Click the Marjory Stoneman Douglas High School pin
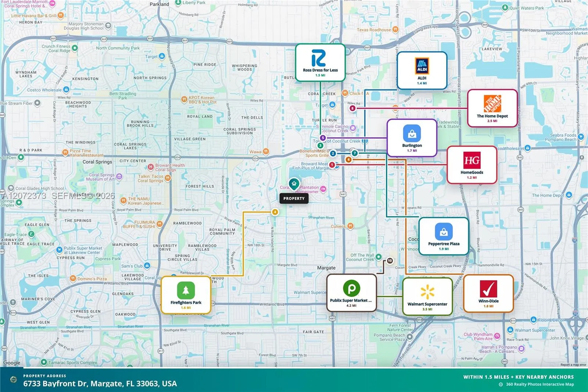 click(x=108, y=25)
